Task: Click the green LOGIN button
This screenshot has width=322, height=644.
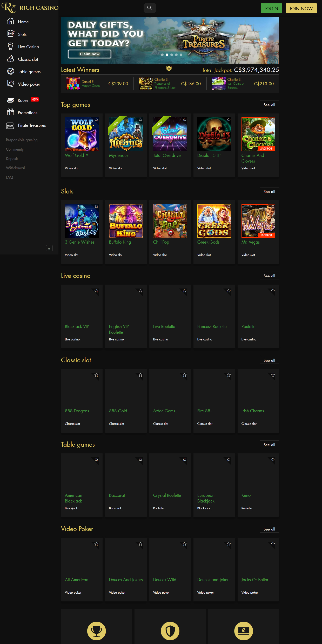Action: click(x=271, y=9)
